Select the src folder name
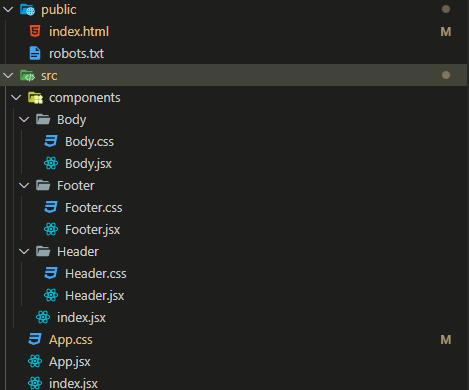Viewport: 469px width, 390px height. (49, 76)
